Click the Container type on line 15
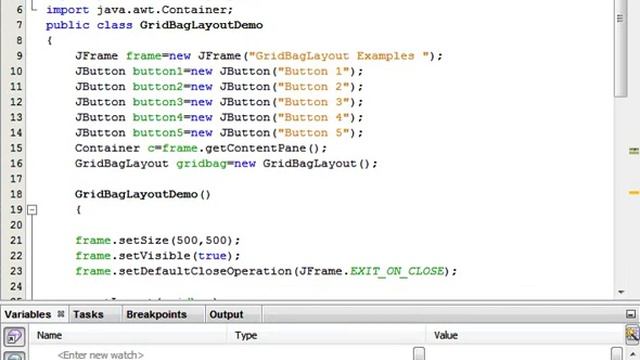Image resolution: width=640 pixels, height=360 pixels. point(107,148)
